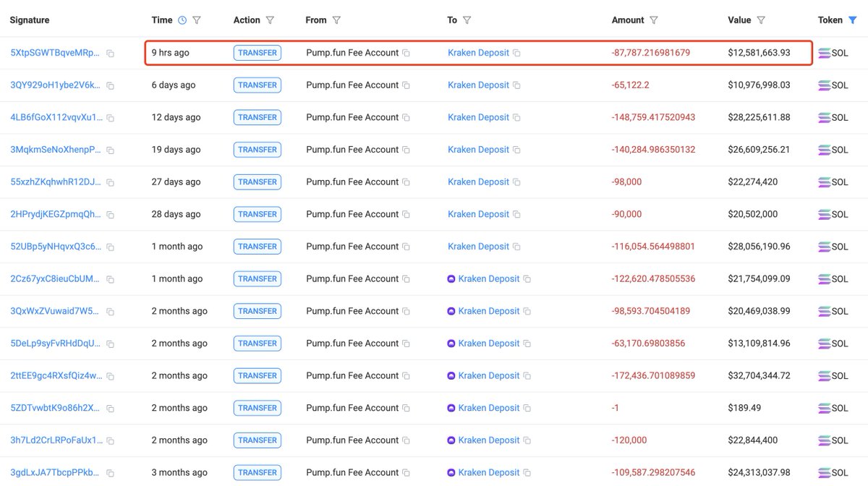
Task: Select amount -148,759.417520943
Action: [x=654, y=117]
